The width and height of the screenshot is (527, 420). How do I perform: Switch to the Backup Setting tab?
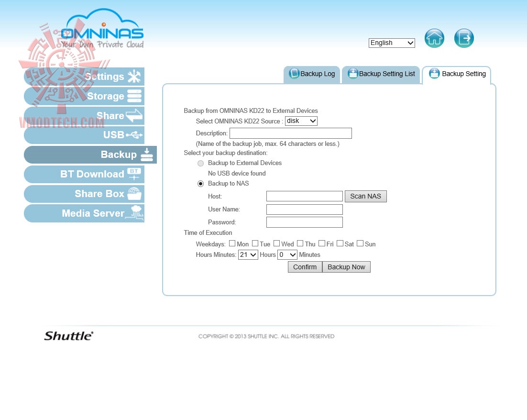[457, 74]
